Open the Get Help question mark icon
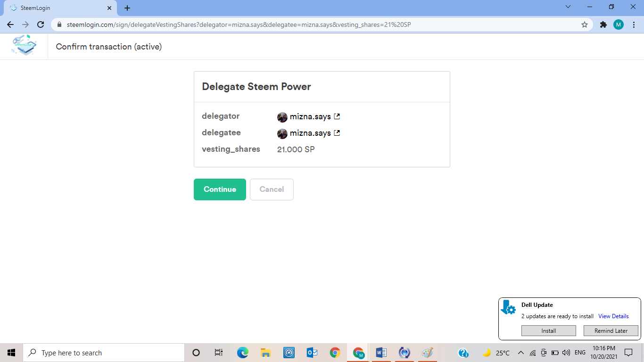The image size is (644, 362). 463,353
